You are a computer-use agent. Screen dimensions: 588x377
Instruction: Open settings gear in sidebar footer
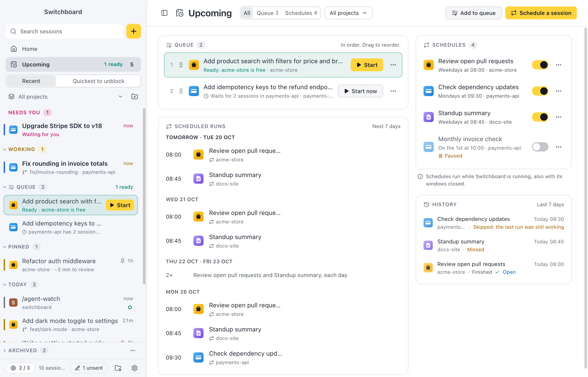[135, 368]
